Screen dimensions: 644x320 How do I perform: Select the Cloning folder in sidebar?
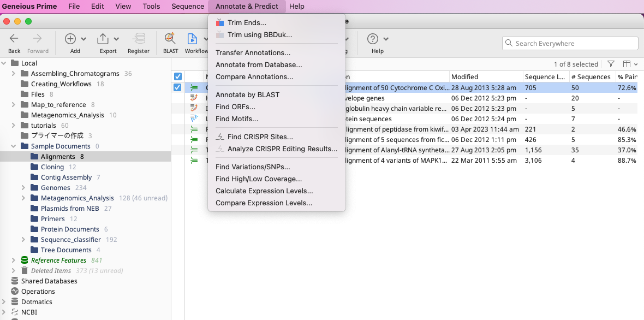[52, 167]
